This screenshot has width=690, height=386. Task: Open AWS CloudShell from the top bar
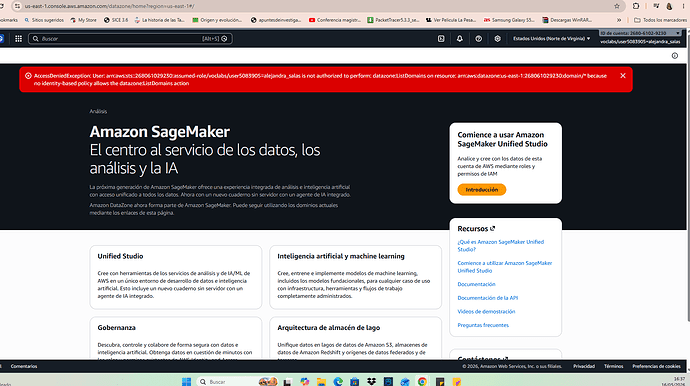tap(441, 39)
